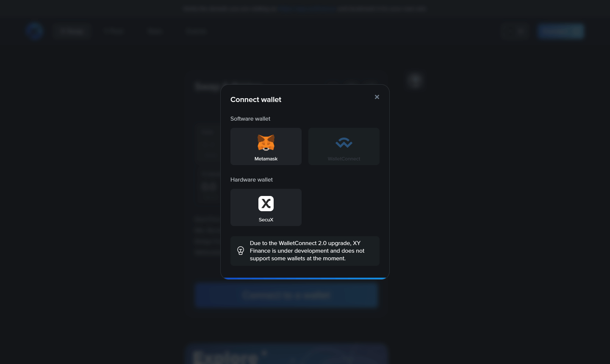Image resolution: width=610 pixels, height=364 pixels.
Task: Select the Metamask fox icon
Action: click(x=266, y=143)
